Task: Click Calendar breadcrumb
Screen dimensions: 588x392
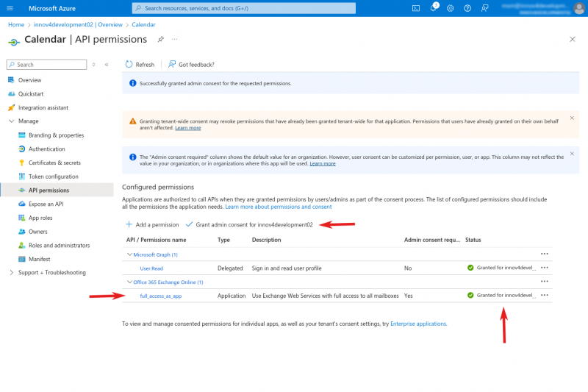Action: [143, 25]
